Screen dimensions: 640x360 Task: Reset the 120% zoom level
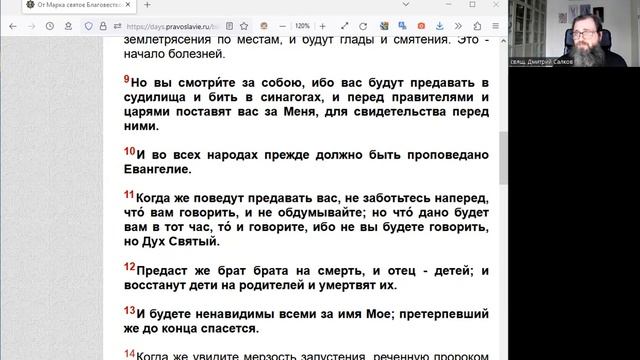click(x=302, y=26)
